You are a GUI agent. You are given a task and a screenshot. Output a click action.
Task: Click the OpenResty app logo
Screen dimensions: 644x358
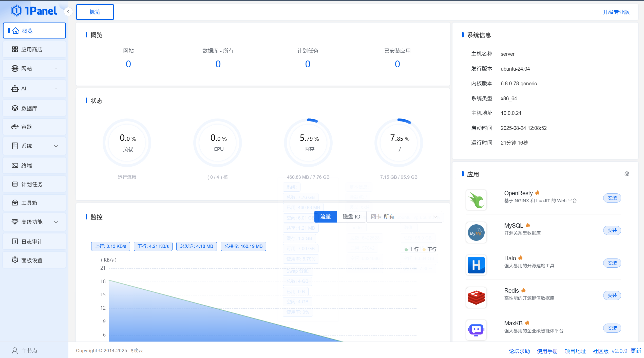(x=476, y=200)
